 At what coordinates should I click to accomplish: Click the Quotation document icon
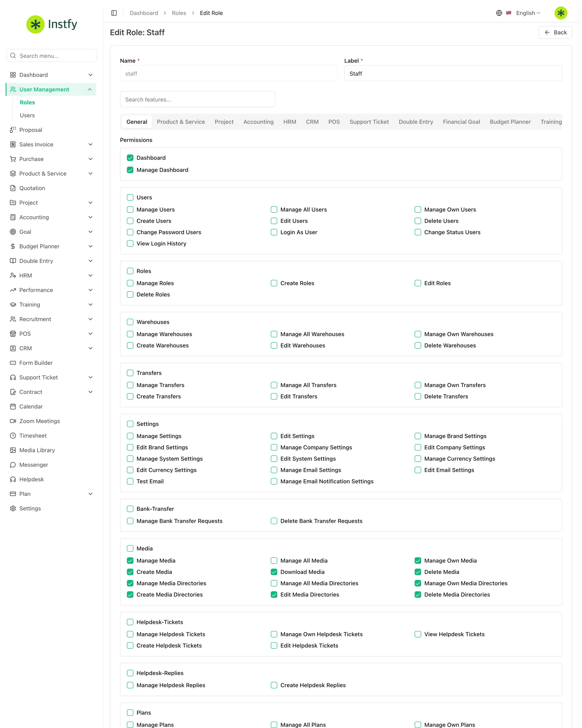(13, 188)
